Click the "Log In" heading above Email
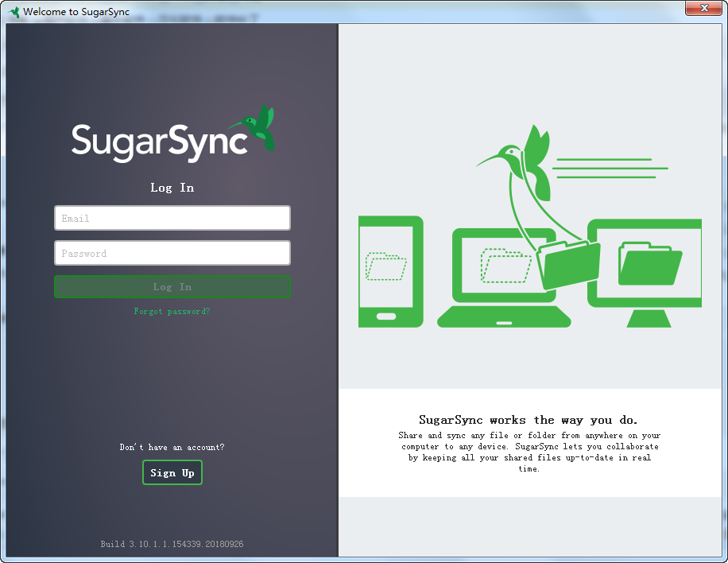 (x=172, y=188)
